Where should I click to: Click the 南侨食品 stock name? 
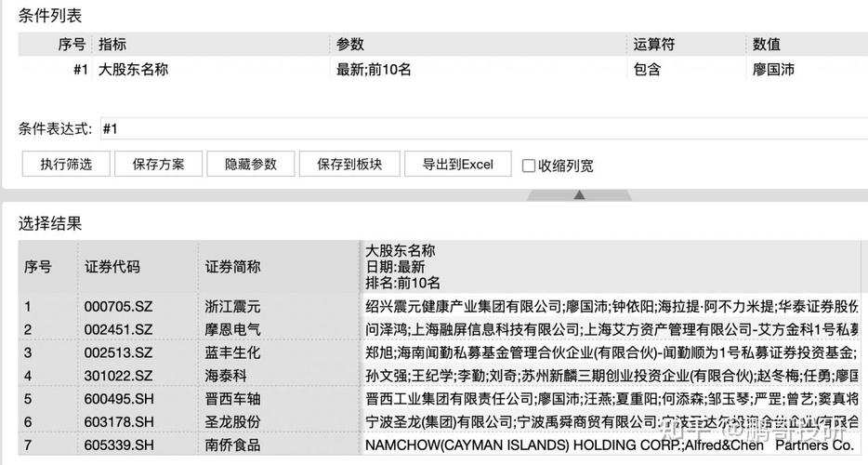(x=232, y=445)
